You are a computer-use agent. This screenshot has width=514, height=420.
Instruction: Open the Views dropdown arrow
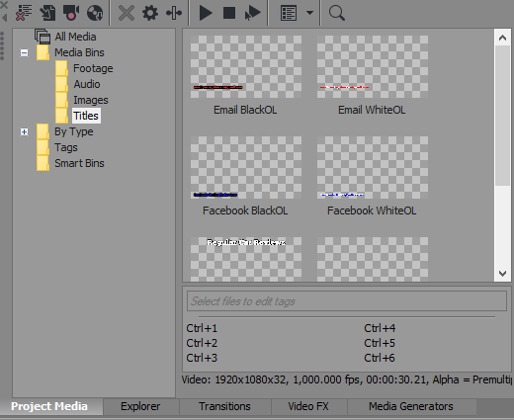[309, 13]
